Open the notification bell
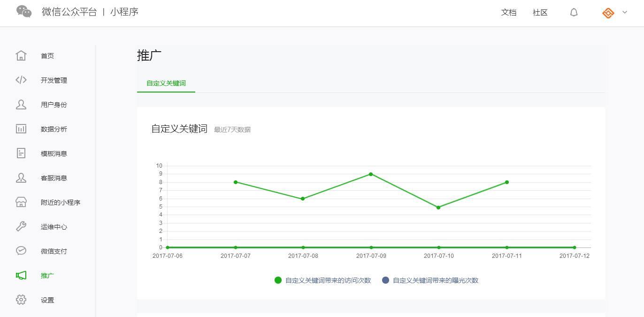Viewport: 644px width, 317px height. pos(574,13)
